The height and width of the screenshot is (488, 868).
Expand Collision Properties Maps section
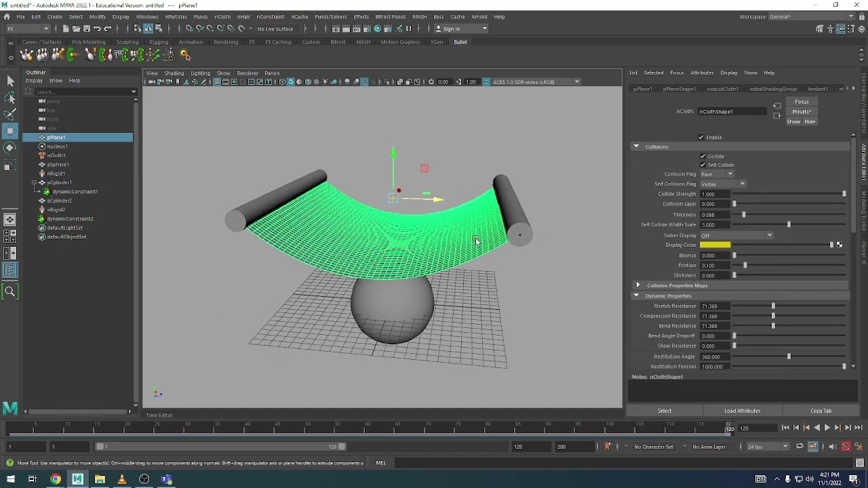[637, 285]
